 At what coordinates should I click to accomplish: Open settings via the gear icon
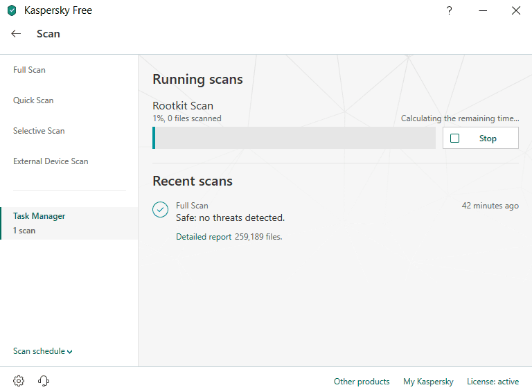(x=19, y=381)
